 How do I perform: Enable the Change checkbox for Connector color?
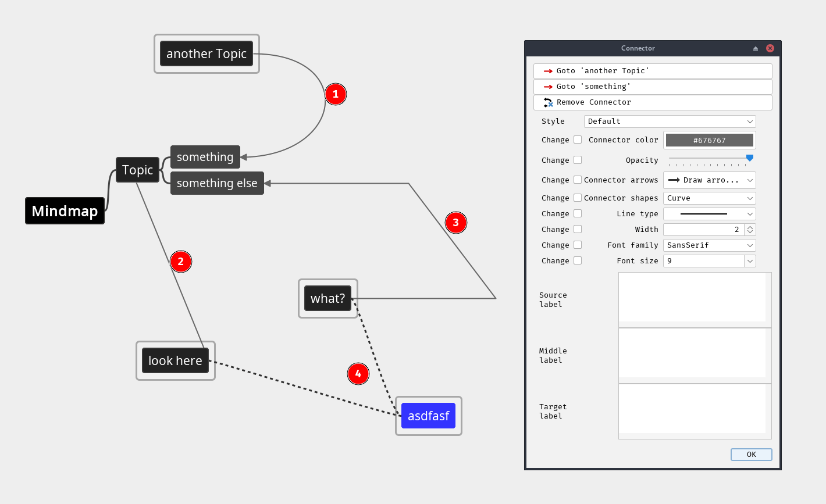(x=578, y=140)
